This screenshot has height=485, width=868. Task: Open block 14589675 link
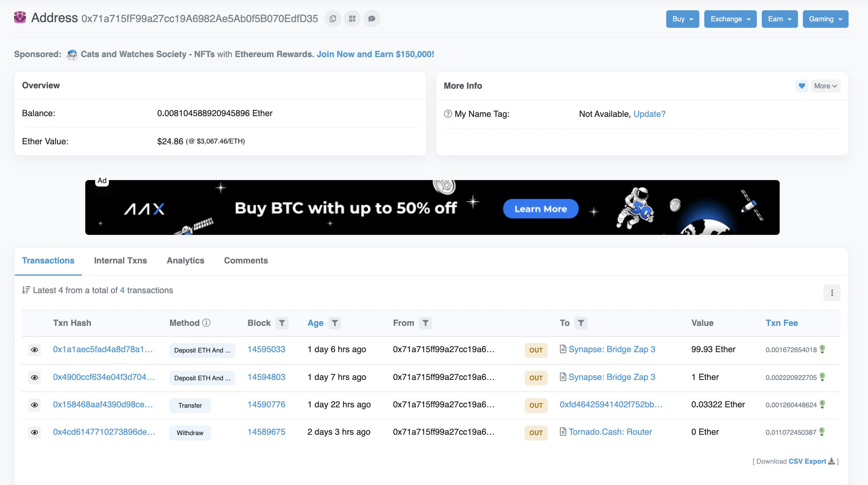pyautogui.click(x=266, y=432)
